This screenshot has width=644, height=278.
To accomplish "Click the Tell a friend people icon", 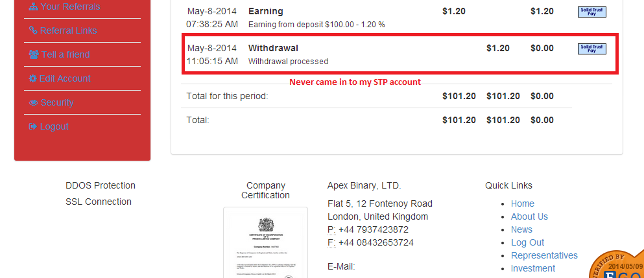I will pos(33,54).
